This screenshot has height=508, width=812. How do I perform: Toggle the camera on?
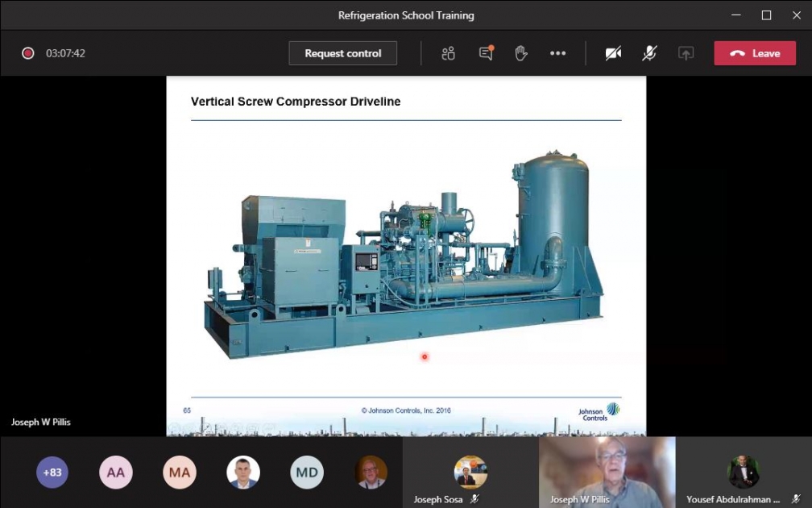(614, 53)
